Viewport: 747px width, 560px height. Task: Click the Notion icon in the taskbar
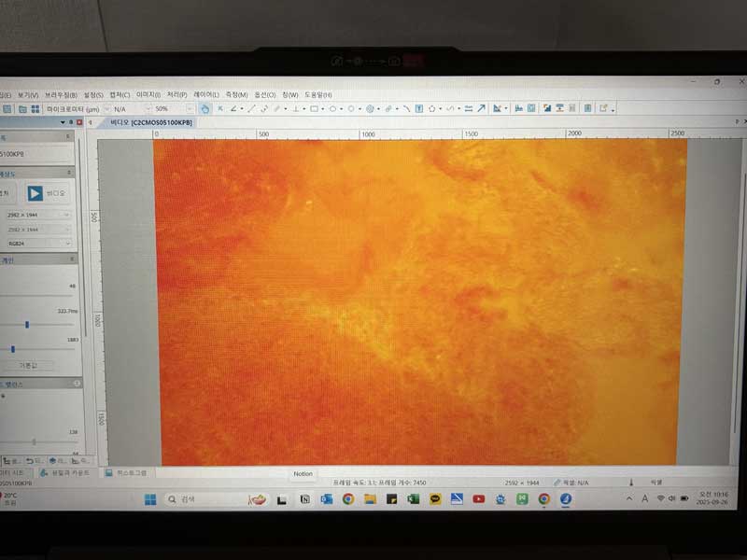pos(303,499)
